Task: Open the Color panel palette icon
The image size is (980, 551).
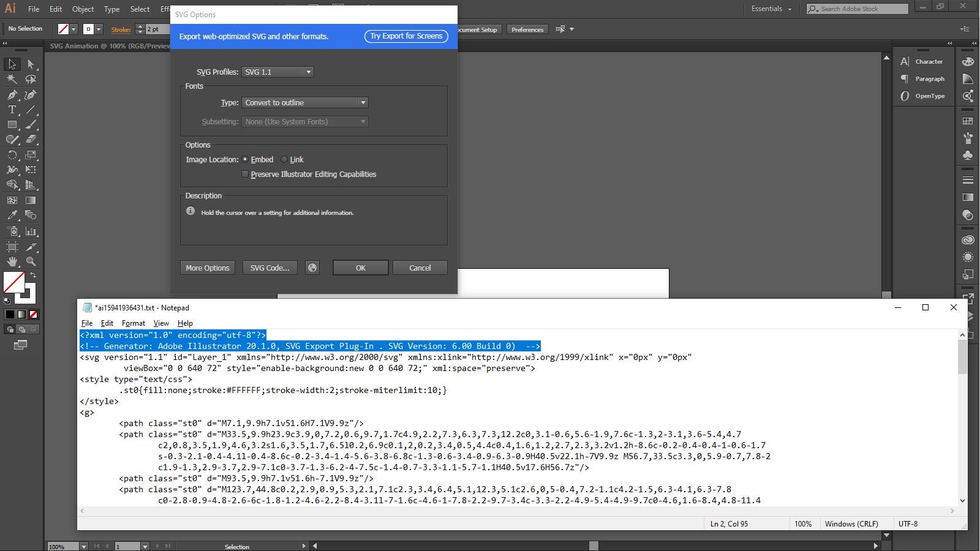Action: pos(968,62)
